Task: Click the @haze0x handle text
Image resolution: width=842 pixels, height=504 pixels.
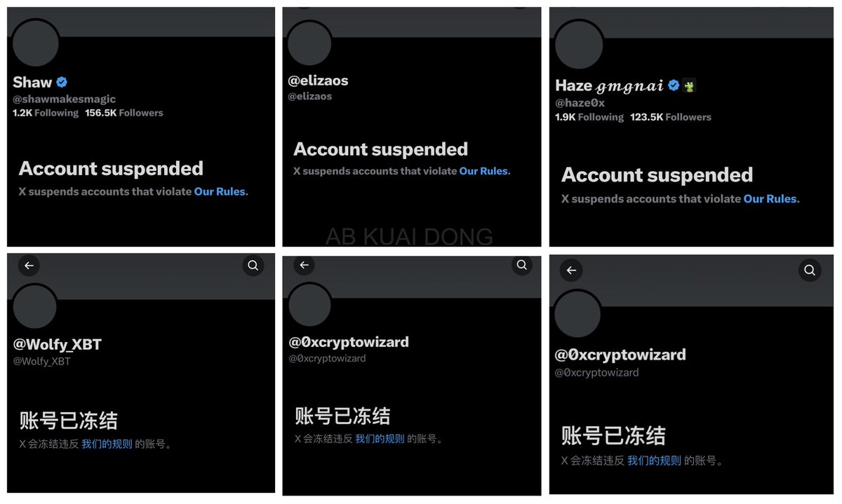Action: tap(580, 103)
